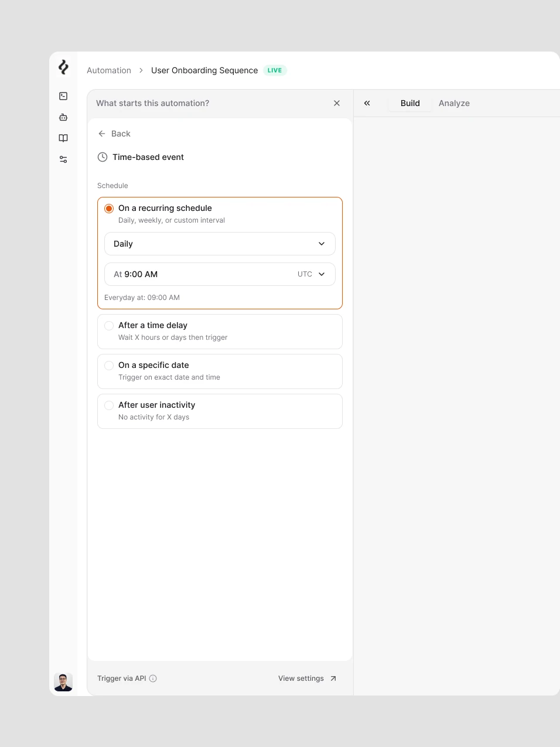
Task: Click 'Daily, weekly, or custom interval' text
Action: point(172,220)
